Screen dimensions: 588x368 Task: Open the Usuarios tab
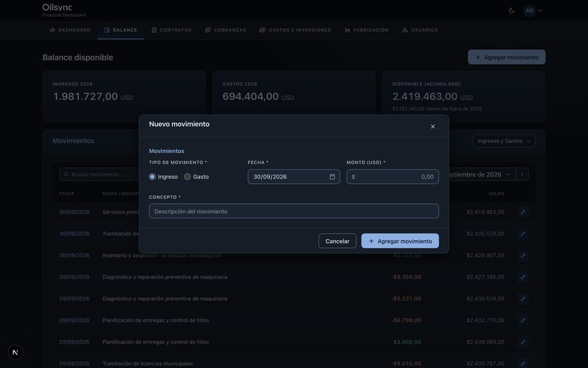[x=420, y=30]
